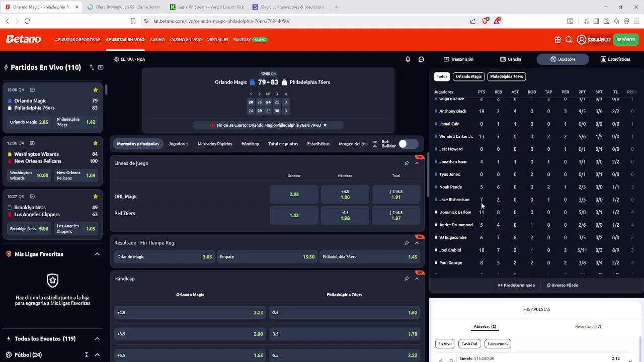Pin the Líneas de Juego market
644x362 pixels.
click(x=407, y=163)
